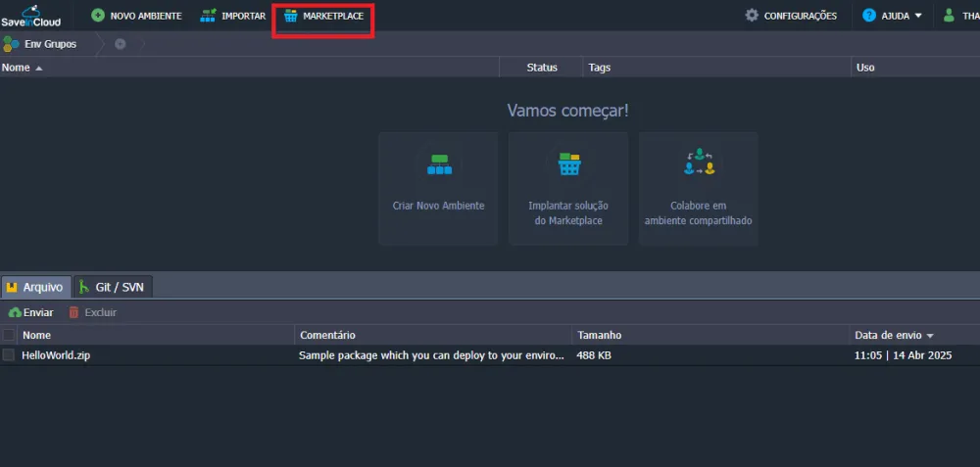
Task: Click the SaveinCloud logo
Action: tap(31, 16)
